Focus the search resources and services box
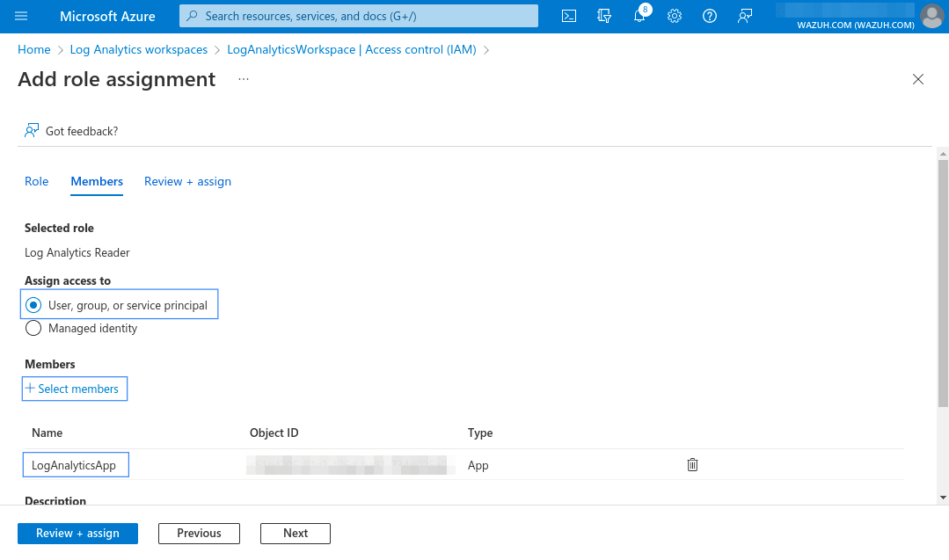 (358, 16)
